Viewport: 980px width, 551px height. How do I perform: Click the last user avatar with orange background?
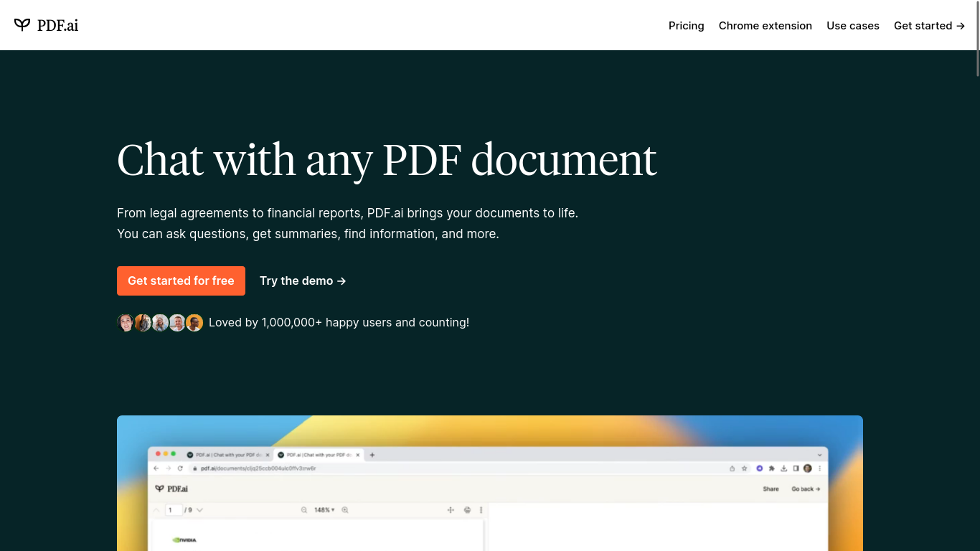tap(194, 323)
